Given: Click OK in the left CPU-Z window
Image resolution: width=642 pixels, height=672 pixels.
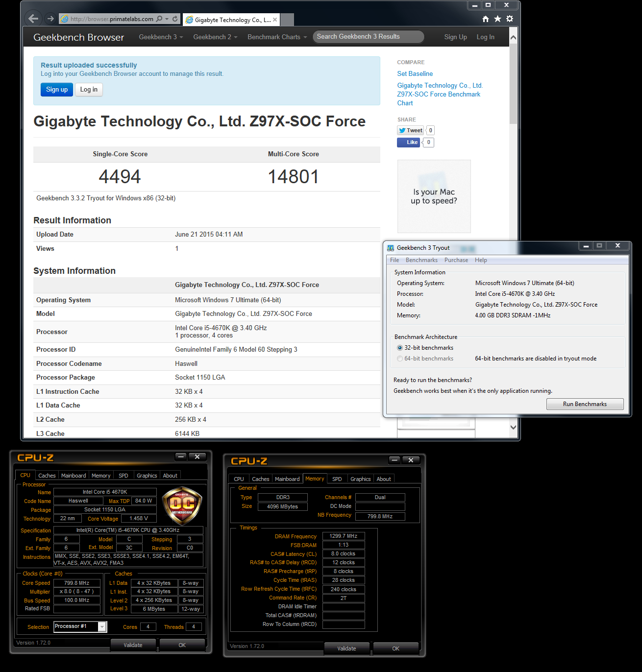Looking at the screenshot, I should [x=182, y=645].
